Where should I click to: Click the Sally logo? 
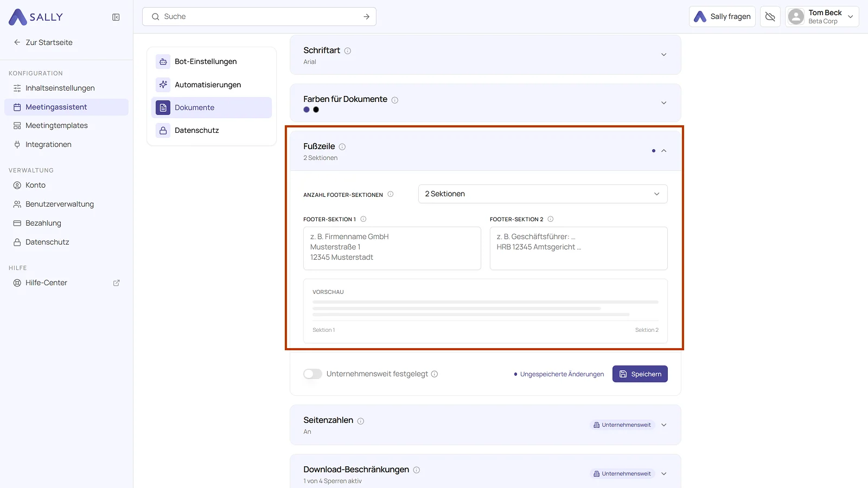(36, 17)
